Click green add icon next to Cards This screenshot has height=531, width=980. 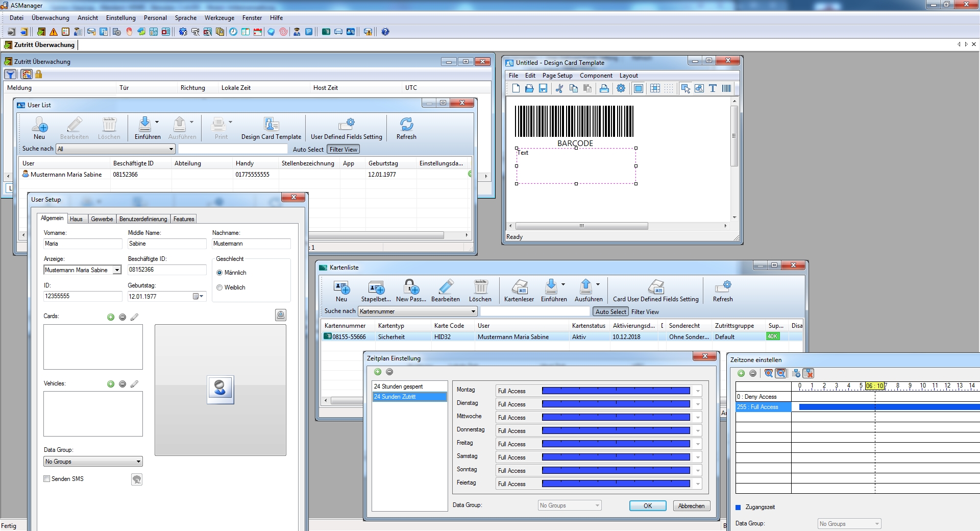pos(111,317)
